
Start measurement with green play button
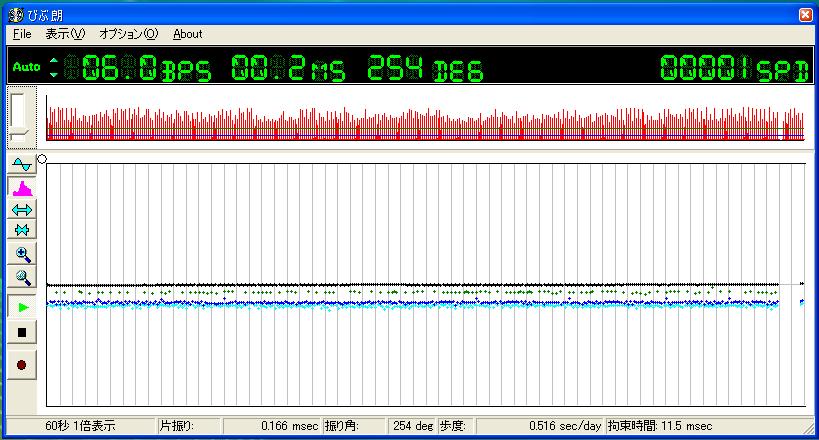(22, 307)
